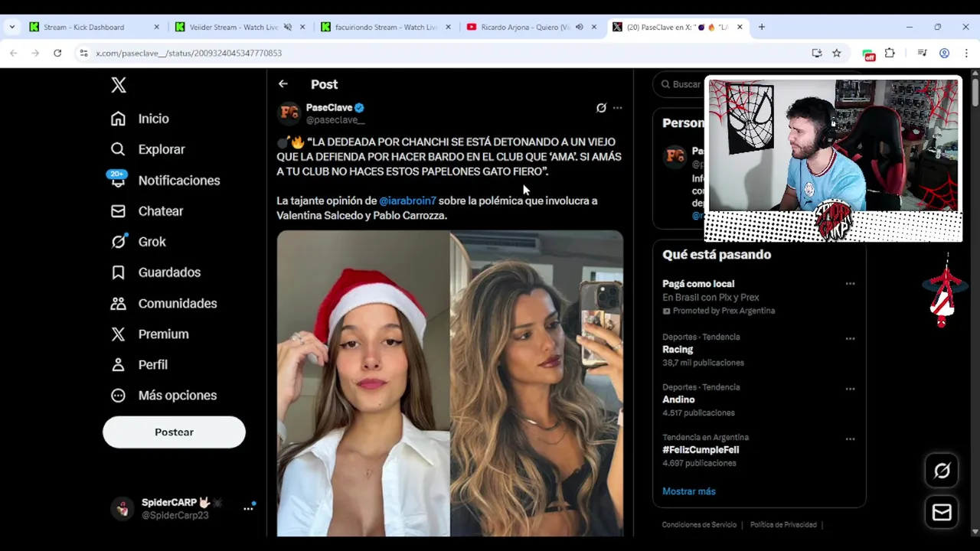
Task: Switch to the Stream - Kick Dashboard tab
Action: click(x=84, y=27)
